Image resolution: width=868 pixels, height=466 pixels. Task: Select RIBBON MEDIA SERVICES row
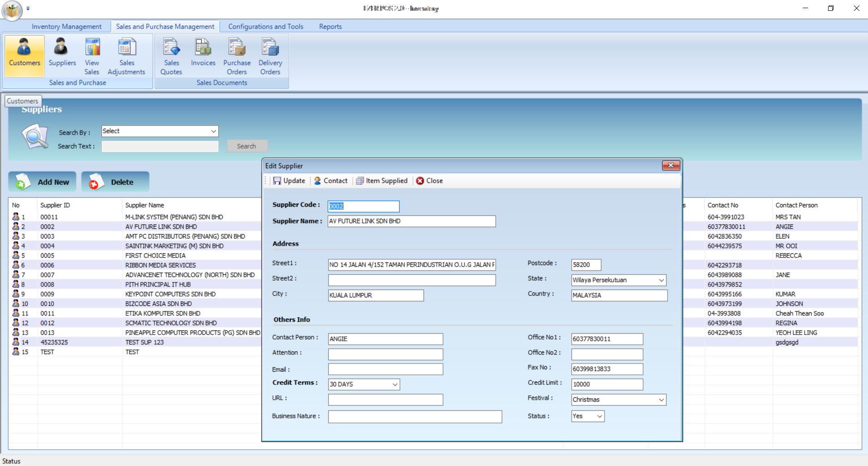(x=161, y=265)
